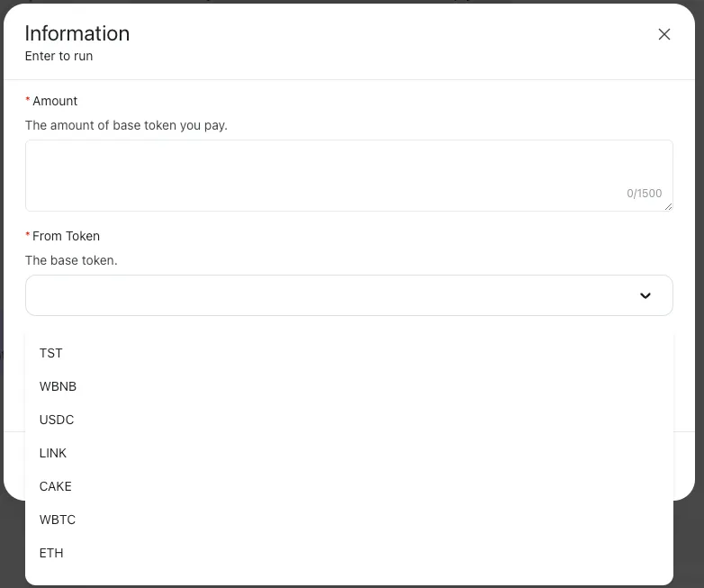Select WBTC as From Token
Screen dimensions: 704x588
[x=58, y=520]
